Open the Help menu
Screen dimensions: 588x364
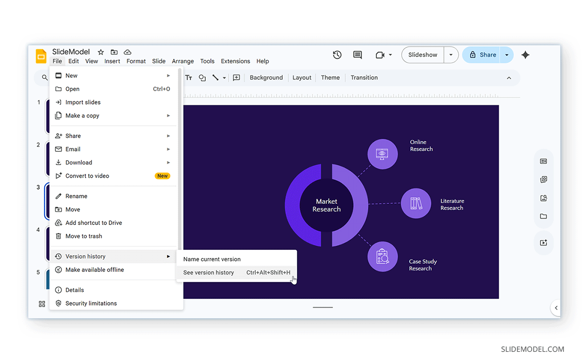coord(263,61)
